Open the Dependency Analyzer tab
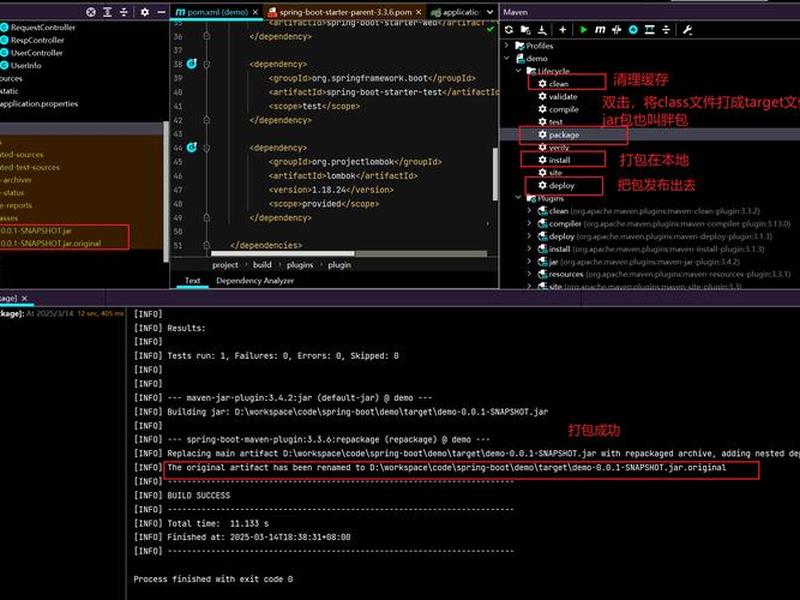This screenshot has height=600, width=800. pos(255,281)
